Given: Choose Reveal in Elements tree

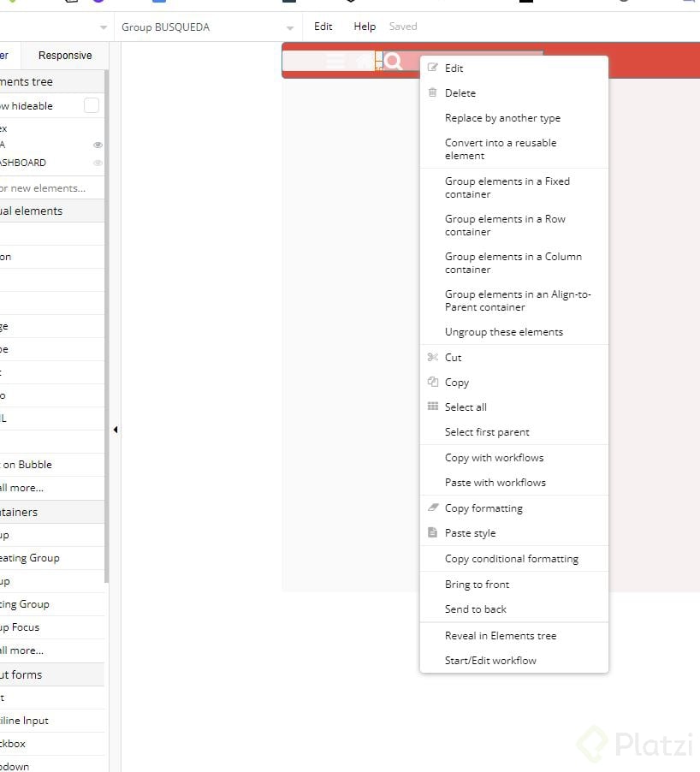Looking at the screenshot, I should (500, 636).
